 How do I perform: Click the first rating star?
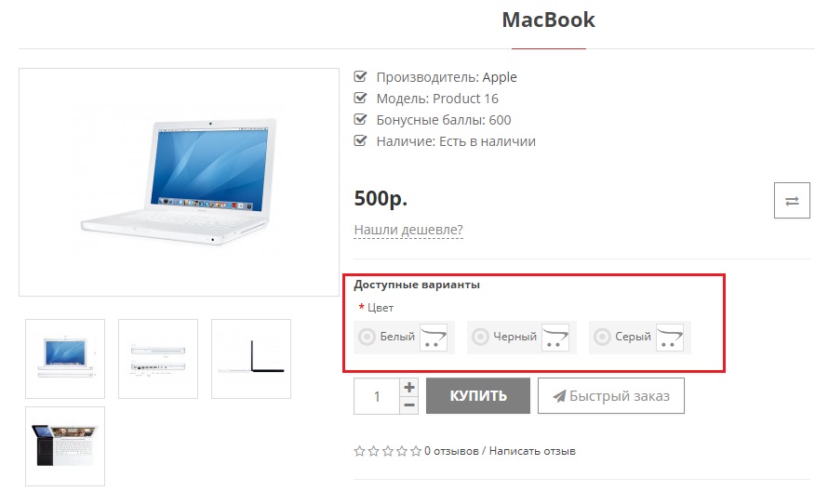[359, 451]
